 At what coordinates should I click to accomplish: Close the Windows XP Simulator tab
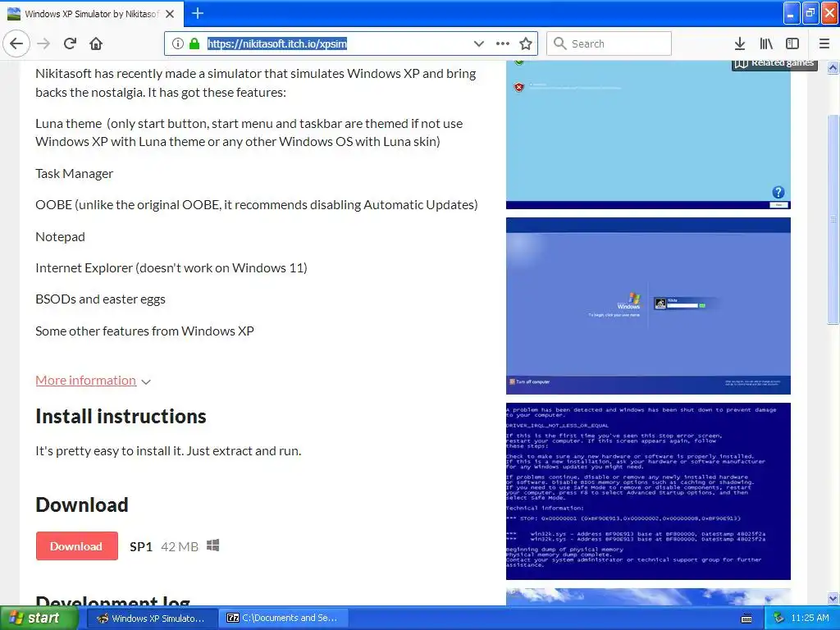[170, 14]
